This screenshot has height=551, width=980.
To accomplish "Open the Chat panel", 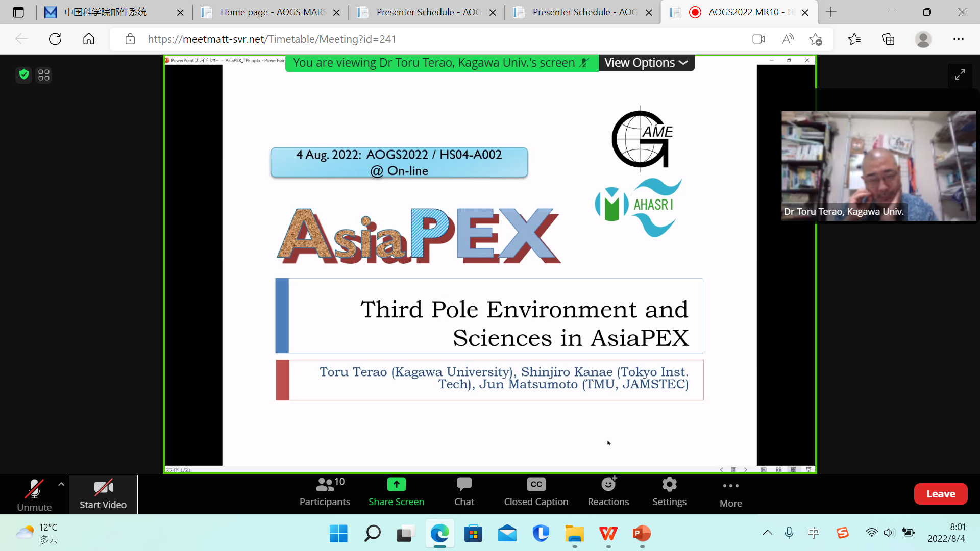I will point(464,491).
